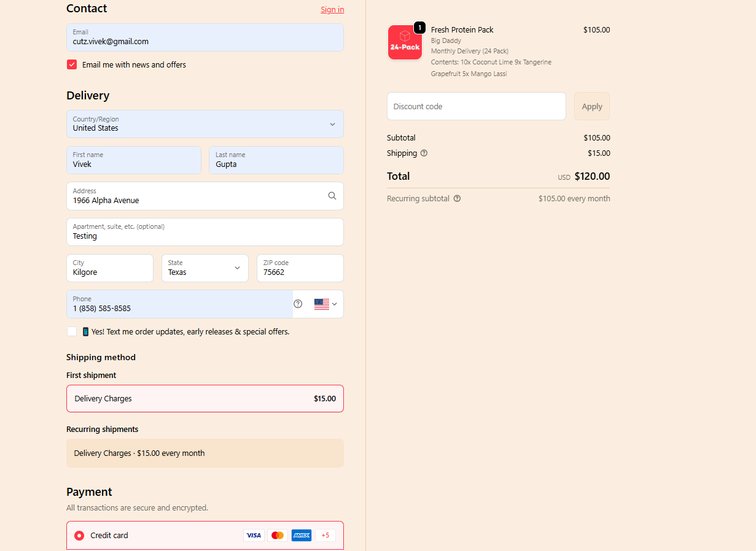Expand the State dropdown

point(205,268)
